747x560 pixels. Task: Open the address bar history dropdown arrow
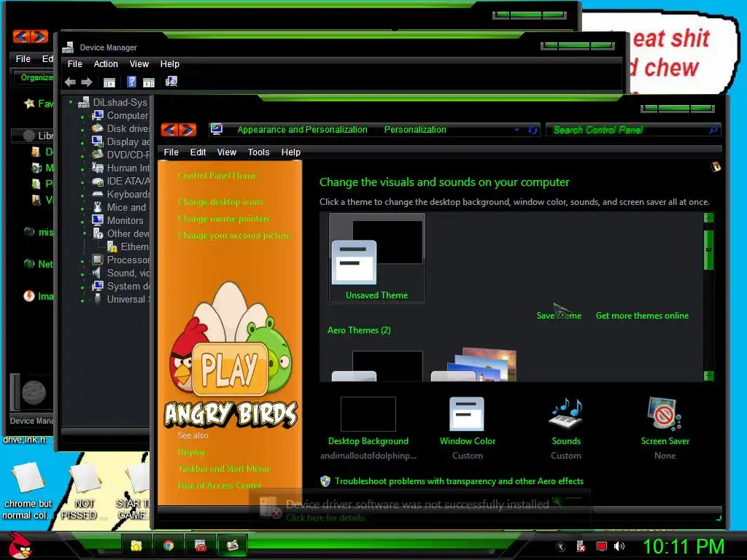pos(516,130)
